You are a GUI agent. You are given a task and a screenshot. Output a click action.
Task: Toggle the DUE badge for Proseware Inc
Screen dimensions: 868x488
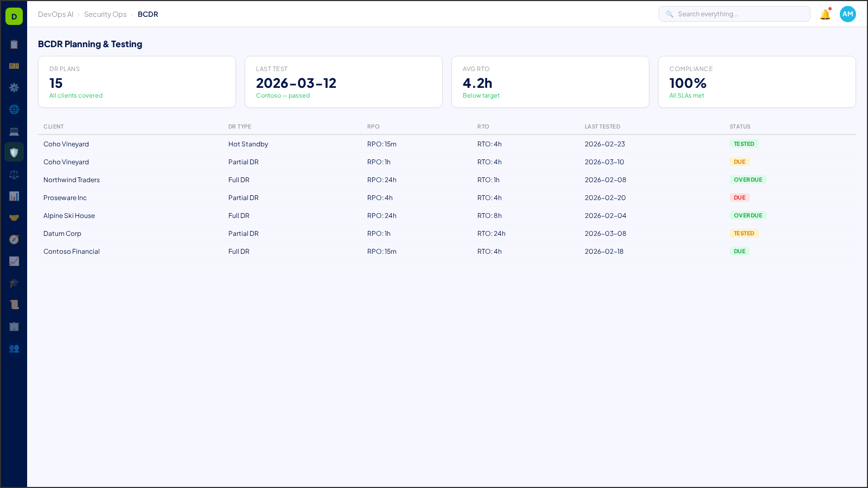pos(739,197)
